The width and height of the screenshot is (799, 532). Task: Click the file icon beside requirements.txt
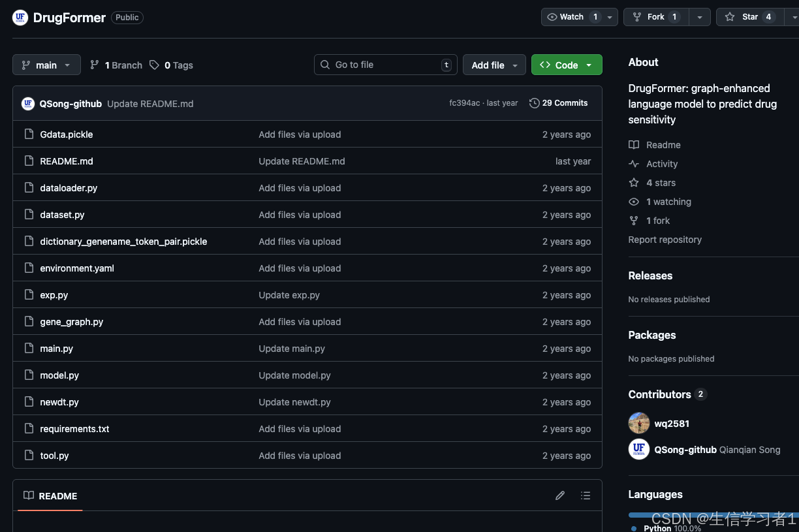click(29, 429)
